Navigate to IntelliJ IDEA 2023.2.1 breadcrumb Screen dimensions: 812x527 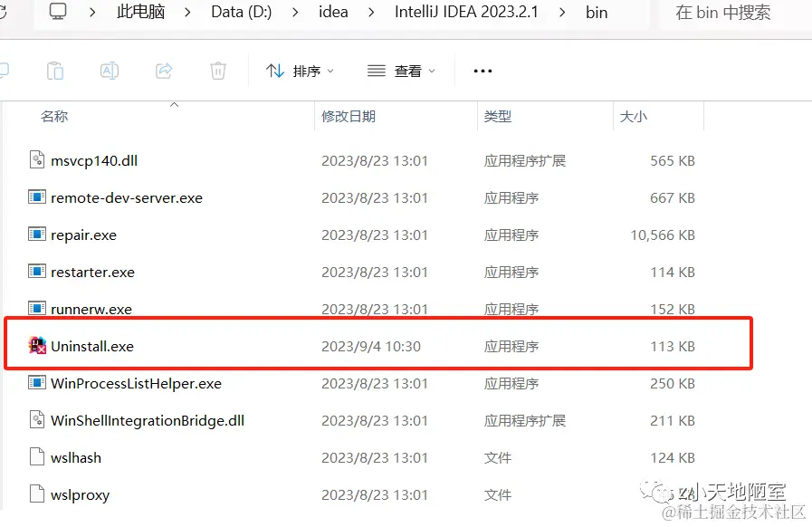(x=466, y=12)
